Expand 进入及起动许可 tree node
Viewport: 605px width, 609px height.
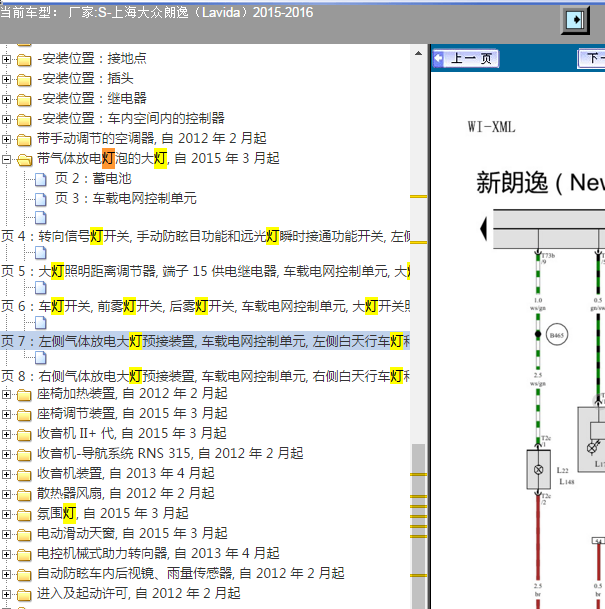[6, 594]
